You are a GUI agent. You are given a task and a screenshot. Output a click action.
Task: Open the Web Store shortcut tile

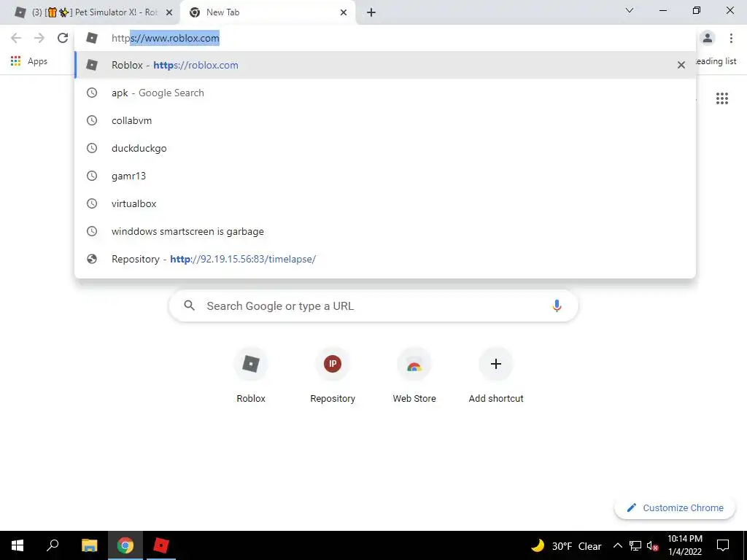[x=414, y=376]
